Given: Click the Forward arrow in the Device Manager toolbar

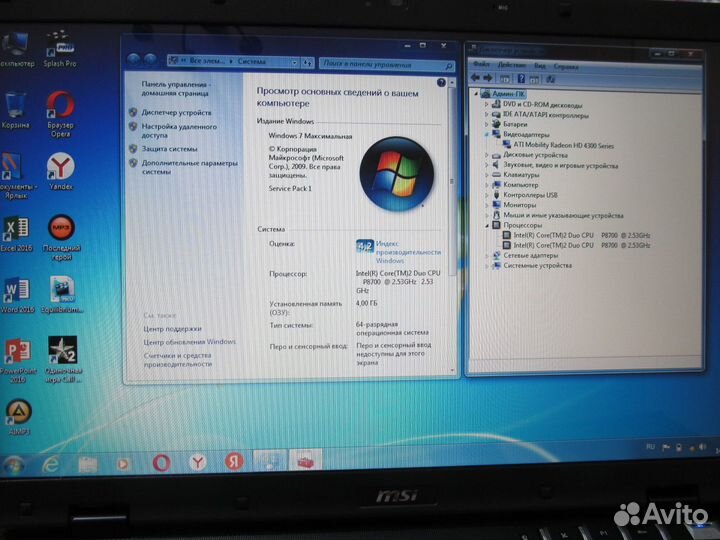Looking at the screenshot, I should [x=488, y=78].
